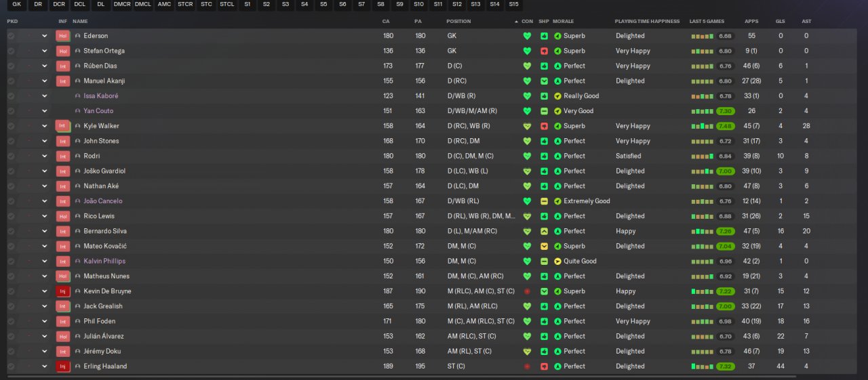Select the AMC position slot
Screen dimensions: 868x380
(x=164, y=4)
